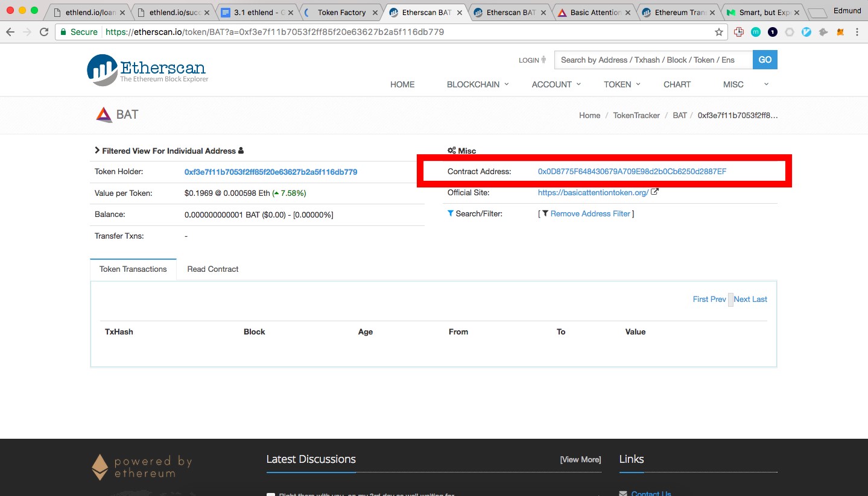Switch to the Token Factory browser tab
This screenshot has width=868, height=496.
tap(341, 12)
